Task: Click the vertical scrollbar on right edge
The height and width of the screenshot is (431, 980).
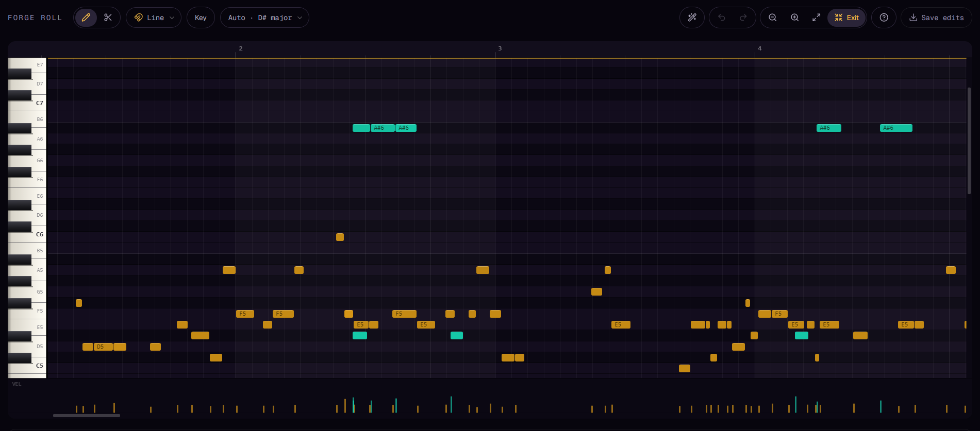Action: coord(969,141)
